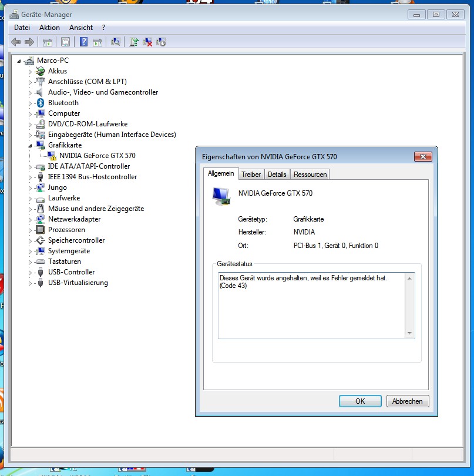
Task: Open the Help question mark toolbar icon
Action: [x=83, y=42]
